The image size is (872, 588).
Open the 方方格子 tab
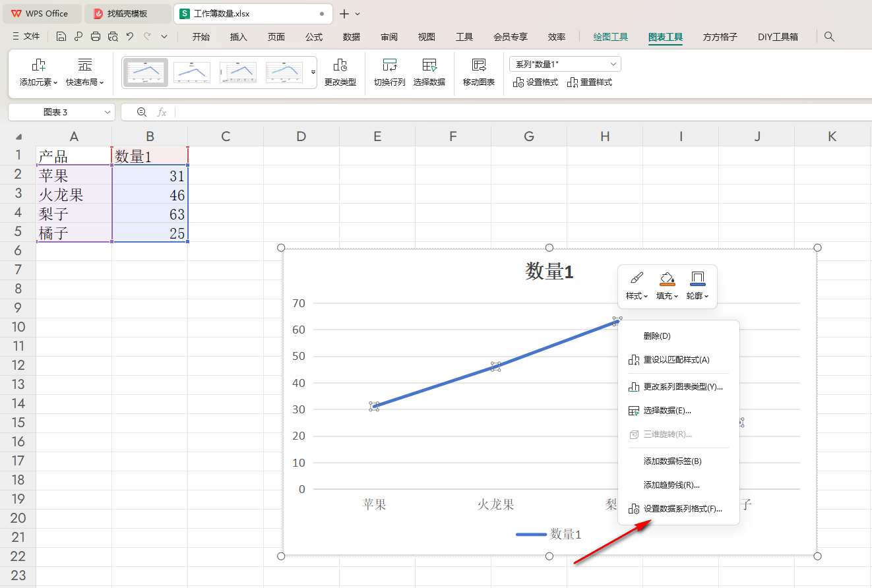(x=720, y=37)
